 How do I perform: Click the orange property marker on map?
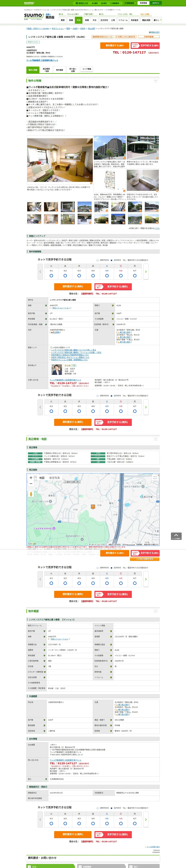pos(93,506)
